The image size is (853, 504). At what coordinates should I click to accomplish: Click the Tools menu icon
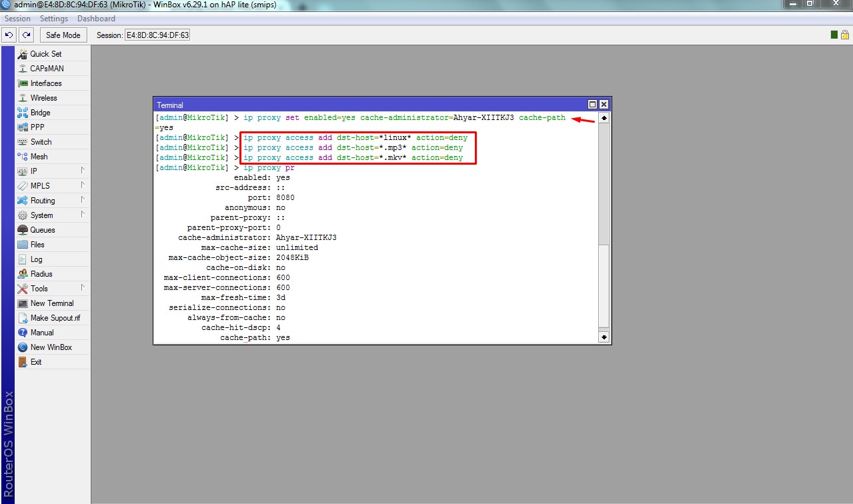(23, 289)
